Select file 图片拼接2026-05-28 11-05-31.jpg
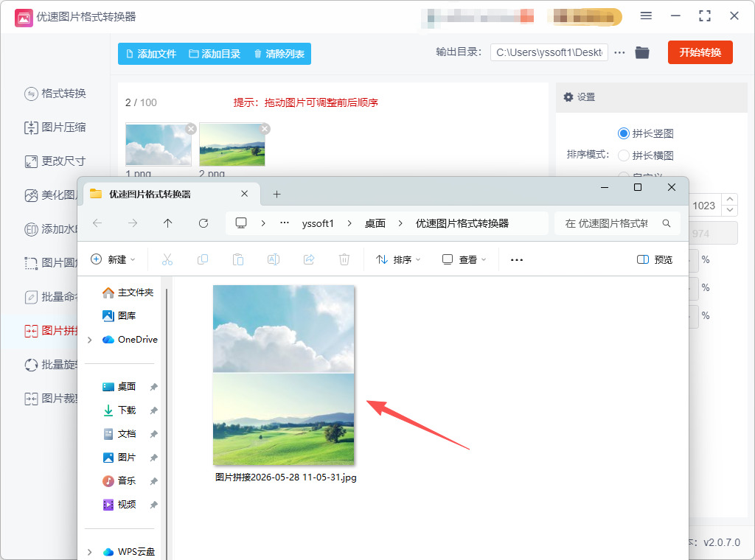 tap(285, 383)
